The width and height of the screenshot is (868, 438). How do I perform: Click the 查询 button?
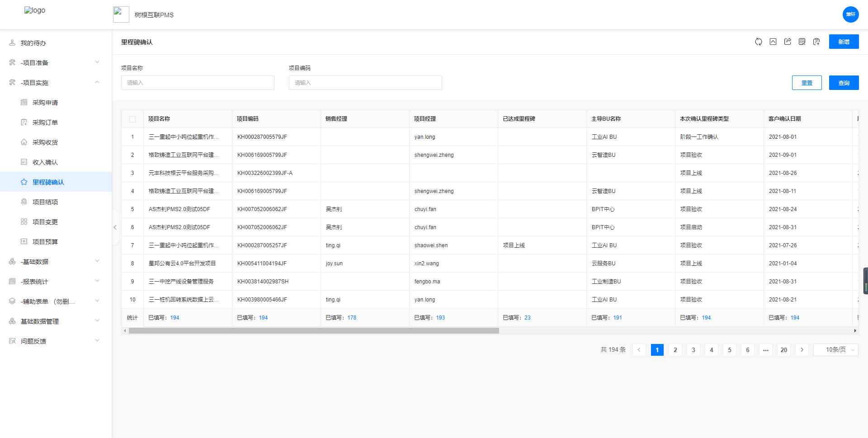(844, 83)
